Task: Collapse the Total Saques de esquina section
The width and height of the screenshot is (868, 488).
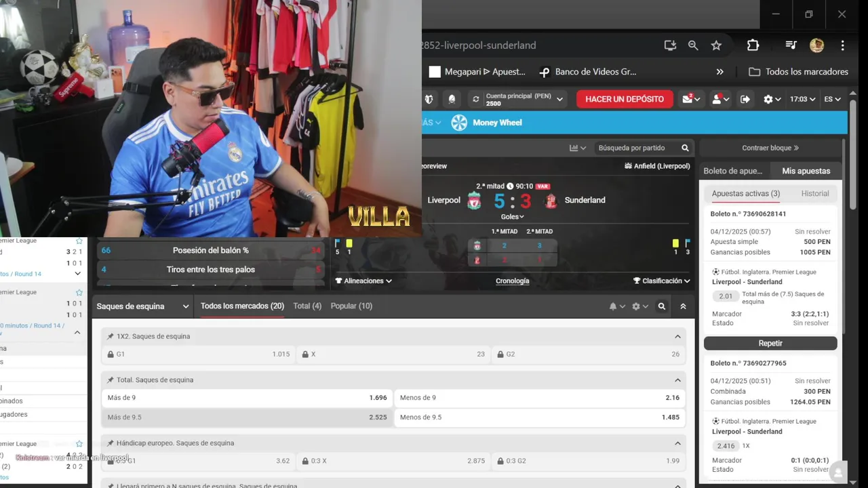Action: (x=677, y=380)
